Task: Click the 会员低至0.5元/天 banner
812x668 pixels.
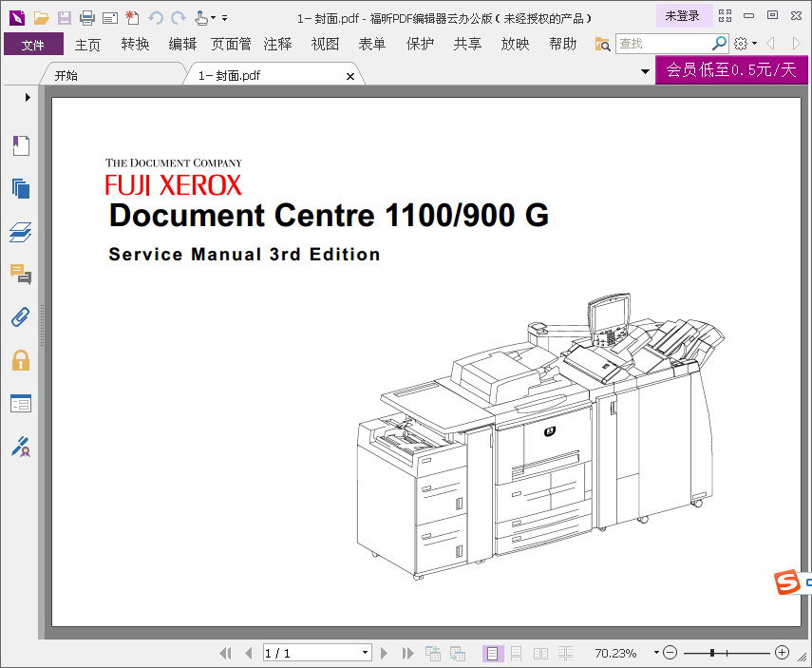Action: pyautogui.click(x=731, y=70)
